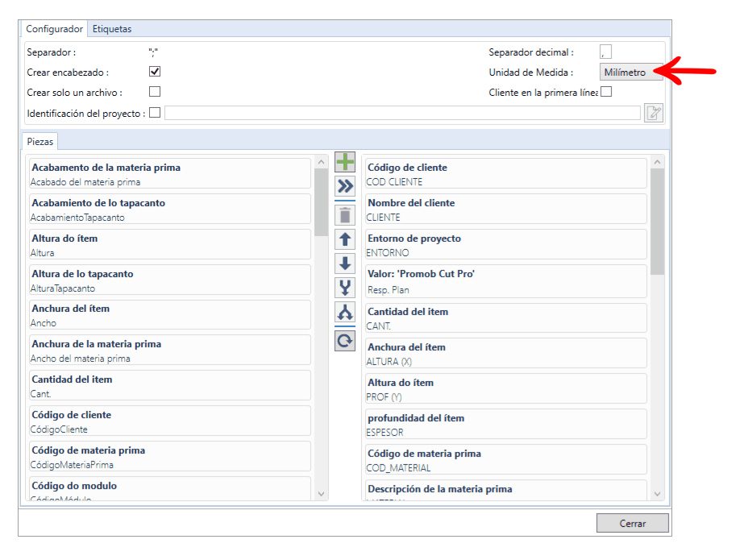Select Descripción de la materia prima item
The width and height of the screenshot is (744, 560).
tap(505, 491)
